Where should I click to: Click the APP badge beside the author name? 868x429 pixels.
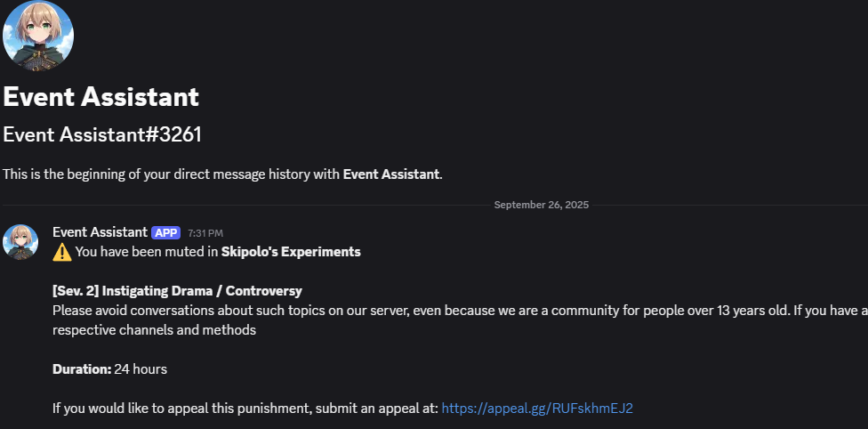[165, 233]
